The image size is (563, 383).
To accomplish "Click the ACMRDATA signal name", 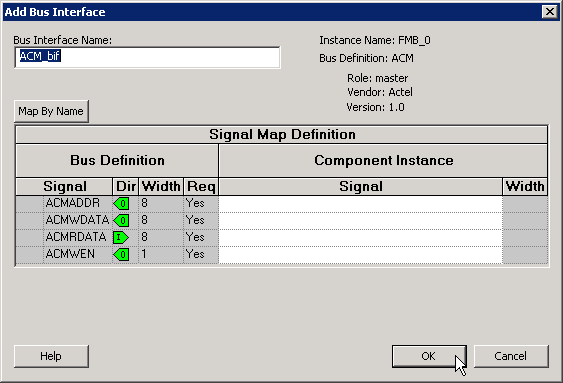I will (x=76, y=237).
